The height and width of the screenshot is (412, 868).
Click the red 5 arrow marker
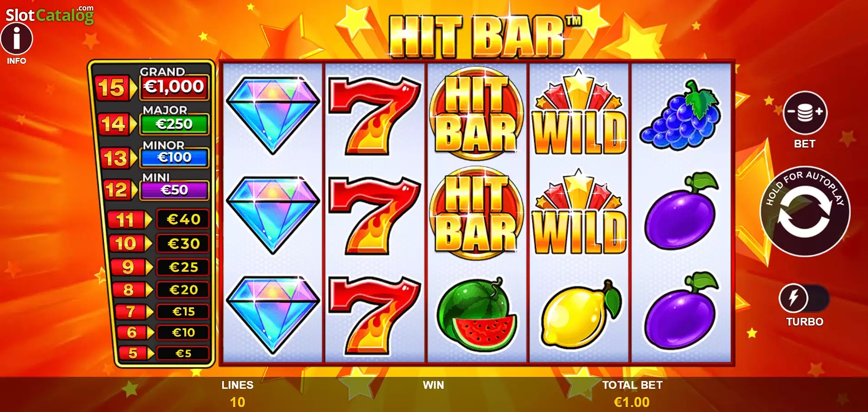point(136,353)
